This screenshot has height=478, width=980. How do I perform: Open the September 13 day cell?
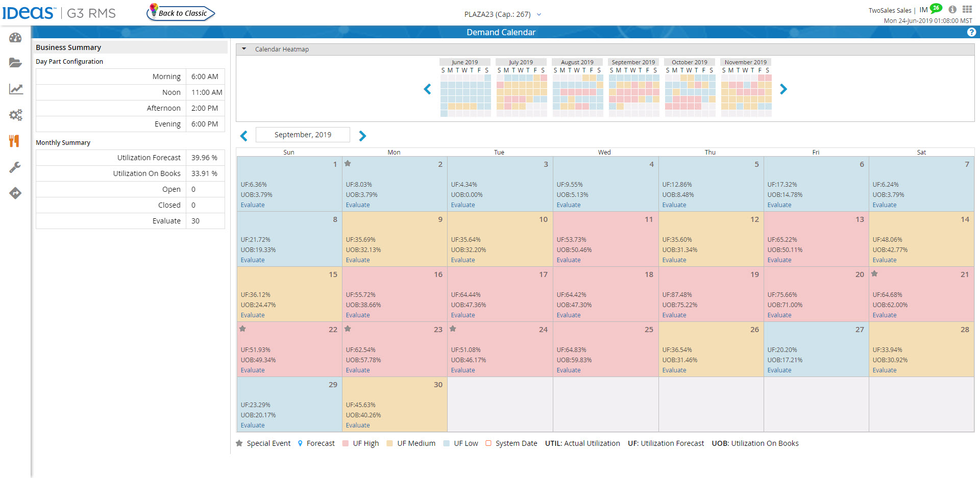[816, 239]
